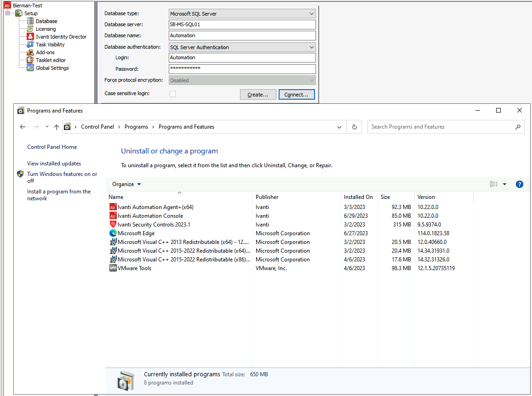Expand the address bar history dropdown
The height and width of the screenshot is (396, 532).
pyautogui.click(x=339, y=127)
